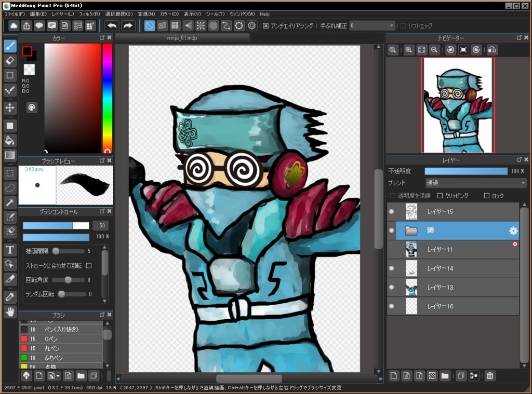This screenshot has height=394, width=532.
Task: Click the black foreground color swatch
Action: point(27,51)
